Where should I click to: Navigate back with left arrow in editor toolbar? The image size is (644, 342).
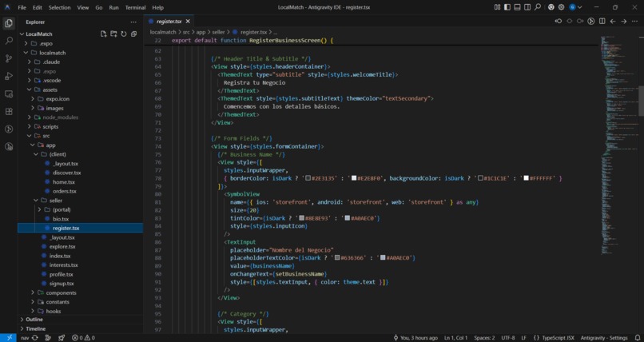pyautogui.click(x=613, y=22)
